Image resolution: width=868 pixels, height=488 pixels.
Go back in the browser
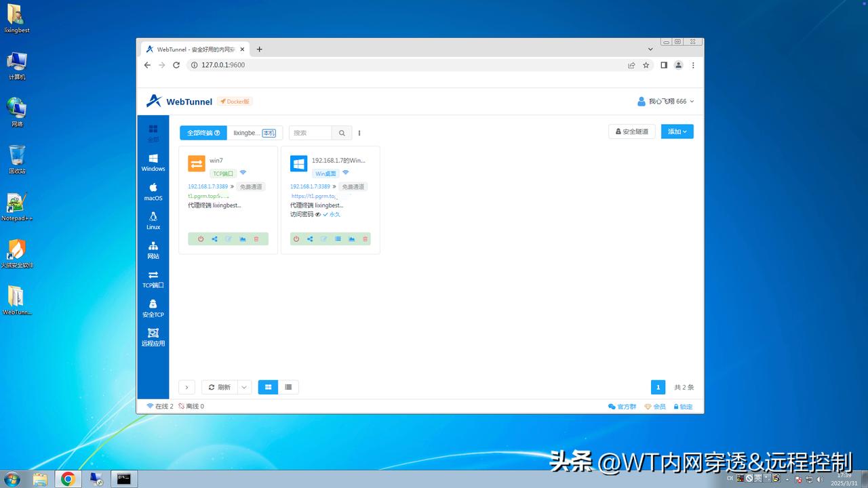pos(147,65)
